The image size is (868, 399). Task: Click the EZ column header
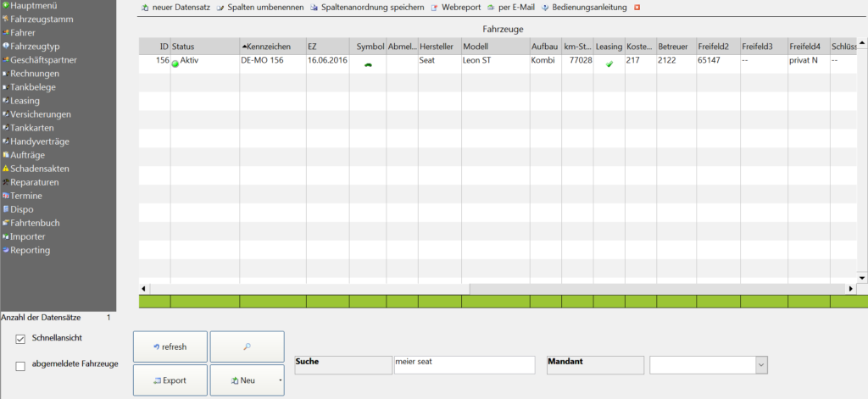[x=328, y=47]
